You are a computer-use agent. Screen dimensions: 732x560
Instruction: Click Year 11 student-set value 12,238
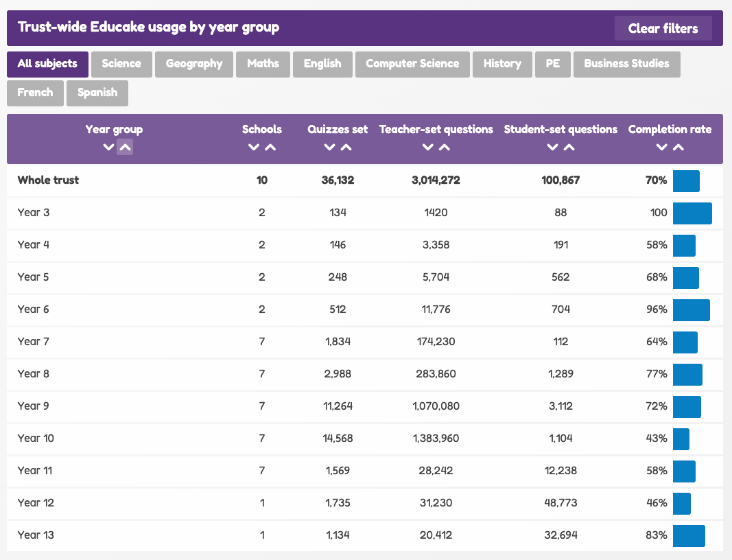tap(560, 470)
